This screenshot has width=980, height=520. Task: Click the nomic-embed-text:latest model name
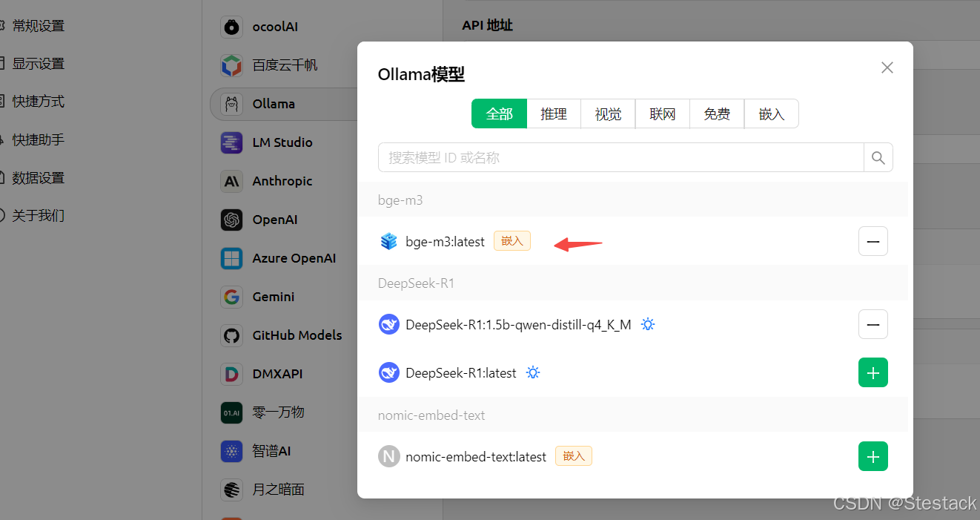coord(476,456)
